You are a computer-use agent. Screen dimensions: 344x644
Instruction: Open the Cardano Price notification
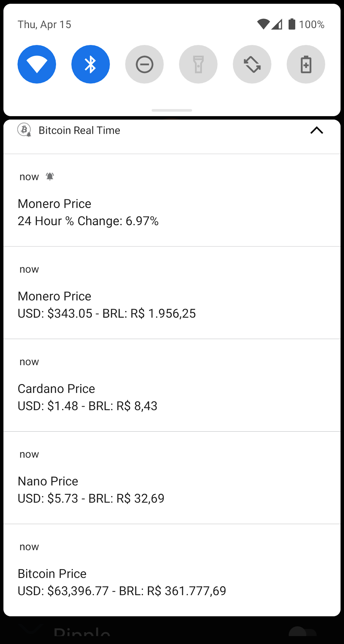[x=172, y=397]
